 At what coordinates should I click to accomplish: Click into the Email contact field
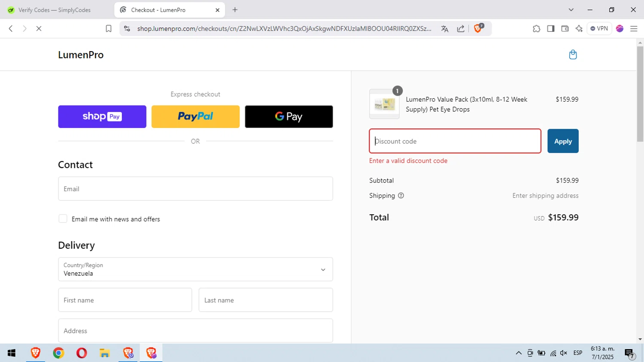click(x=195, y=189)
